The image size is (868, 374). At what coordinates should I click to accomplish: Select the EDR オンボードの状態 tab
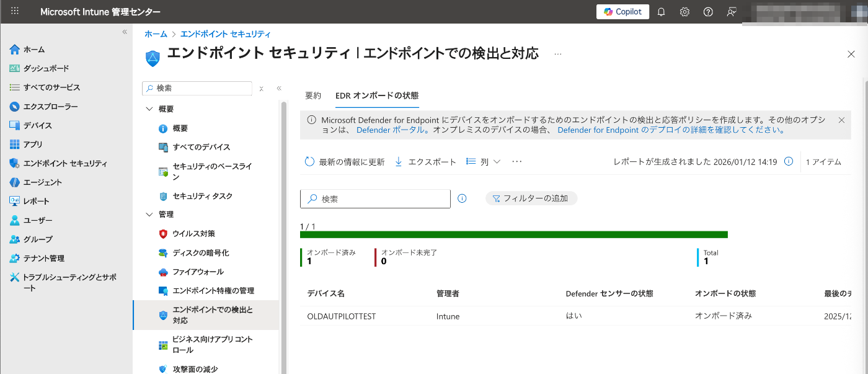coord(377,96)
